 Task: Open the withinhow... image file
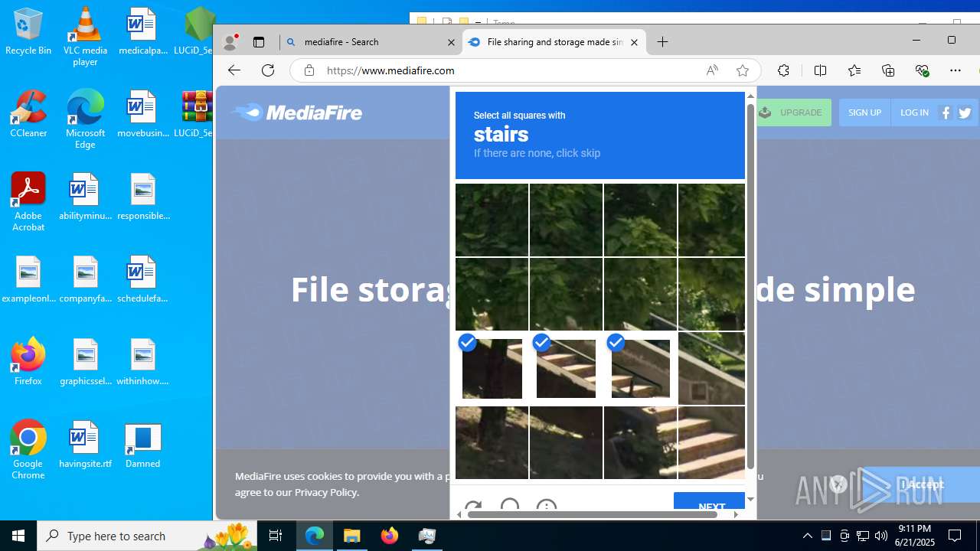[142, 363]
